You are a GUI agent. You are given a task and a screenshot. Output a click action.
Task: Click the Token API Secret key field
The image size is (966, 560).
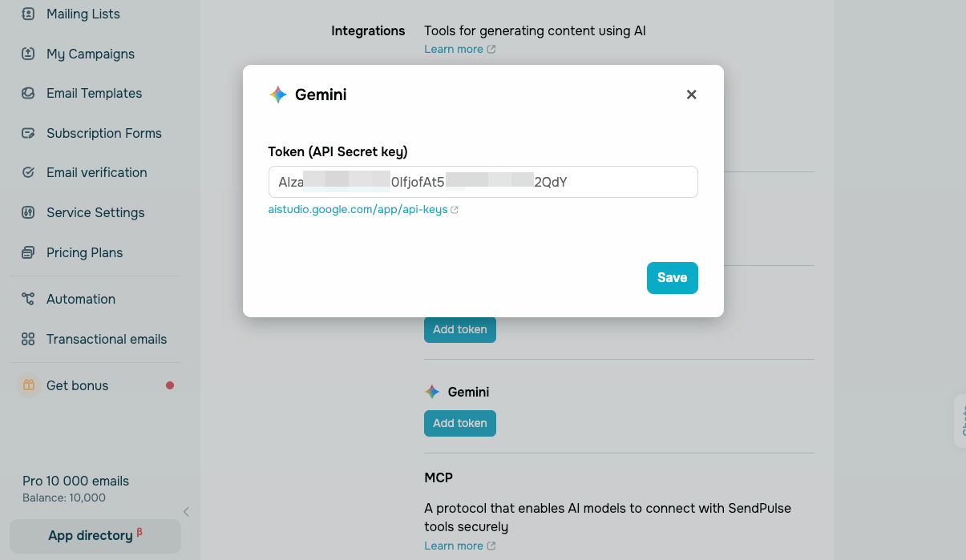coord(483,182)
